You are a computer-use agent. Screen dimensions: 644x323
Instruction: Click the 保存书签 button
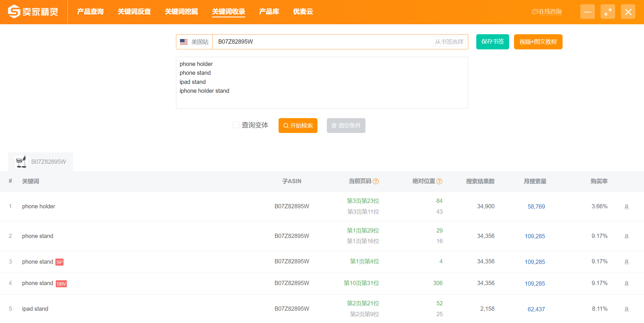coord(493,42)
